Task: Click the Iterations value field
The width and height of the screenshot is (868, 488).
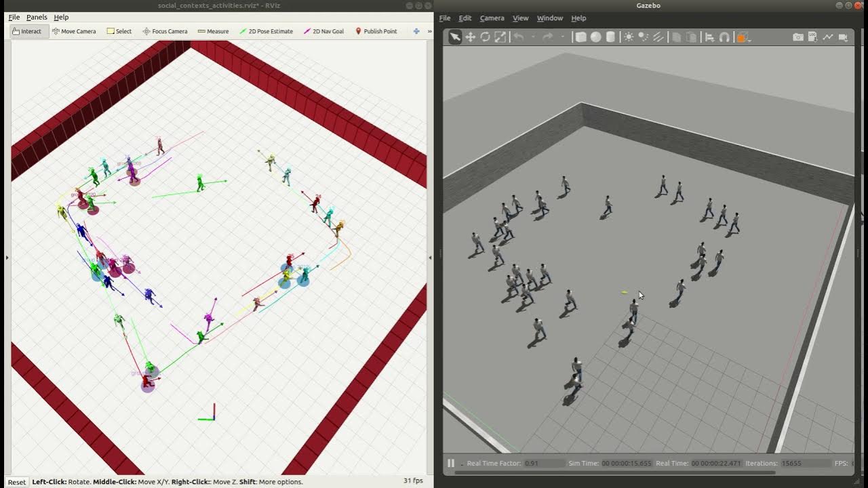Action: [x=806, y=463]
